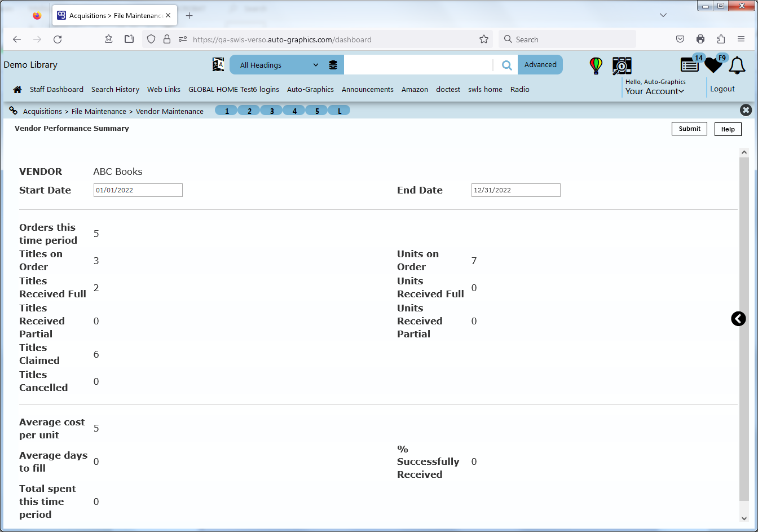758x532 pixels.
Task: Open the Firefox application menu
Action: click(741, 39)
